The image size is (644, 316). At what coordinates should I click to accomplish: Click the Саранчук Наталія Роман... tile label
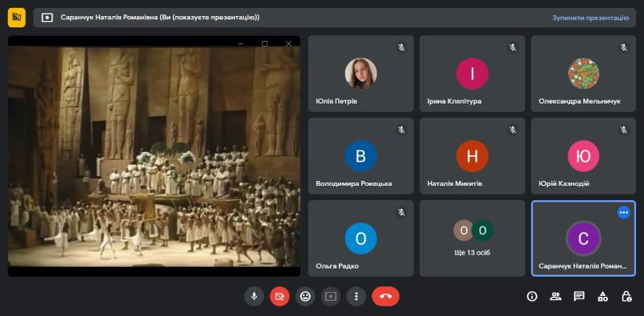[583, 266]
